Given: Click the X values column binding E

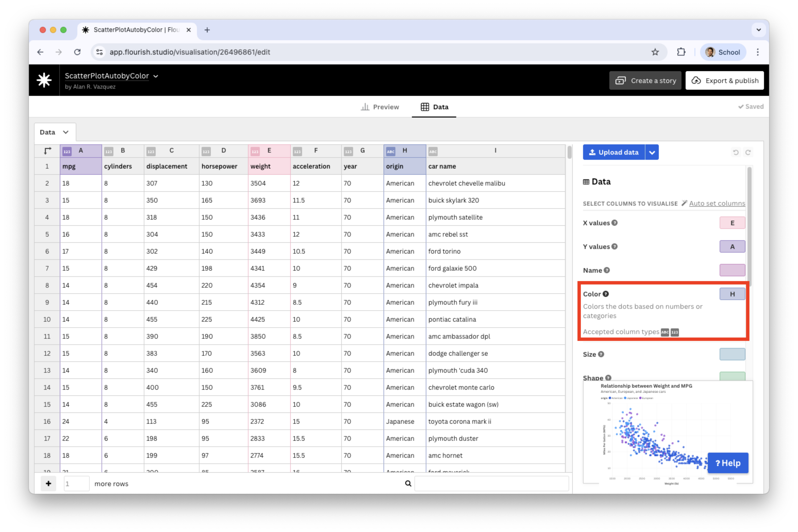Looking at the screenshot, I should click(x=732, y=223).
